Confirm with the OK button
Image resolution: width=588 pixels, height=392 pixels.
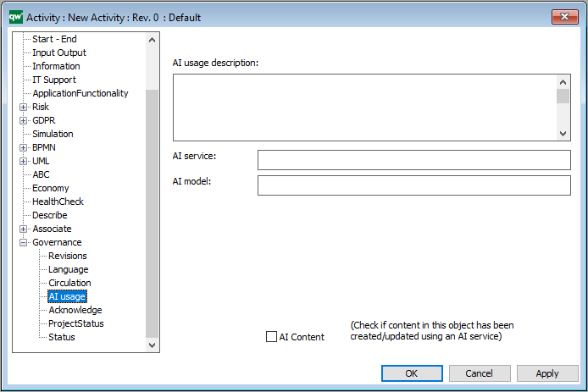click(412, 373)
